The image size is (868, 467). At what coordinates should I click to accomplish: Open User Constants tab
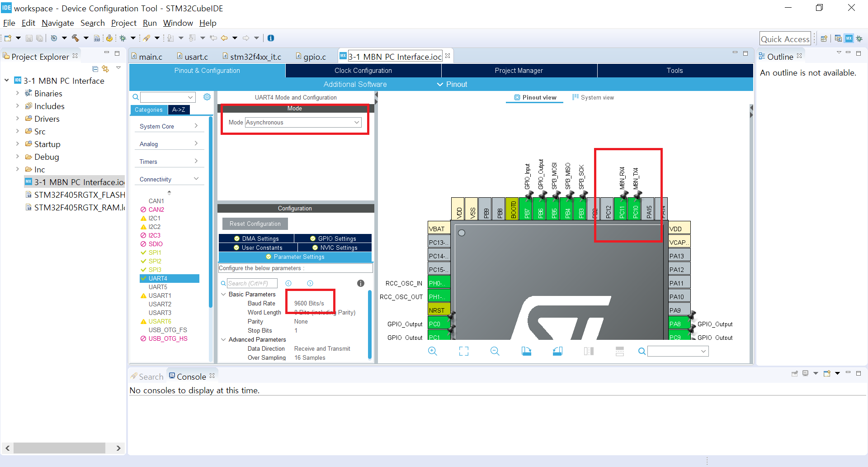point(258,248)
